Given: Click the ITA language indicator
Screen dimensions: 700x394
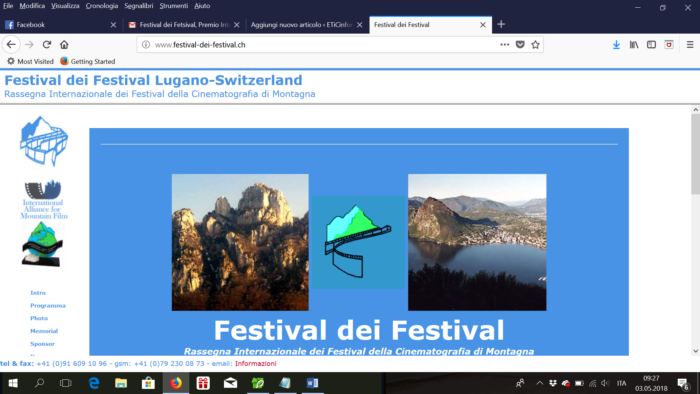Looking at the screenshot, I should point(621,383).
